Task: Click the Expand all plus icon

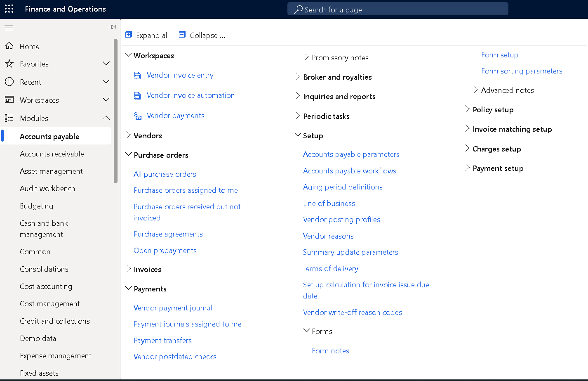Action: pos(129,35)
